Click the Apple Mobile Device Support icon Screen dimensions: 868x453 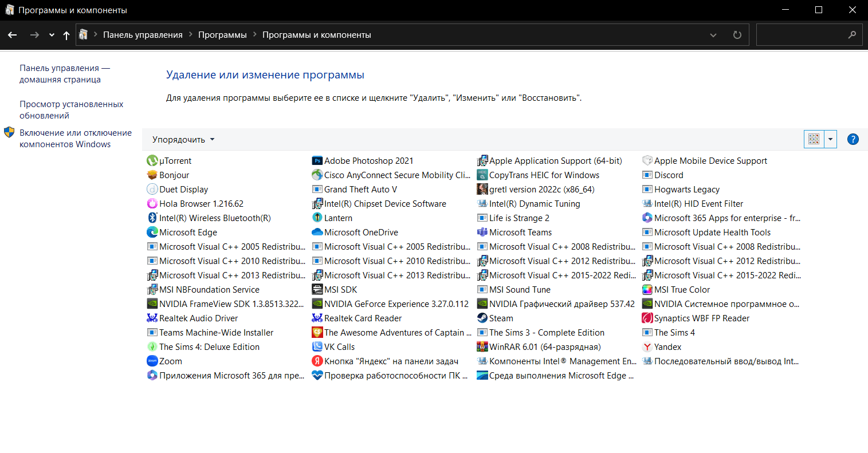[647, 161]
